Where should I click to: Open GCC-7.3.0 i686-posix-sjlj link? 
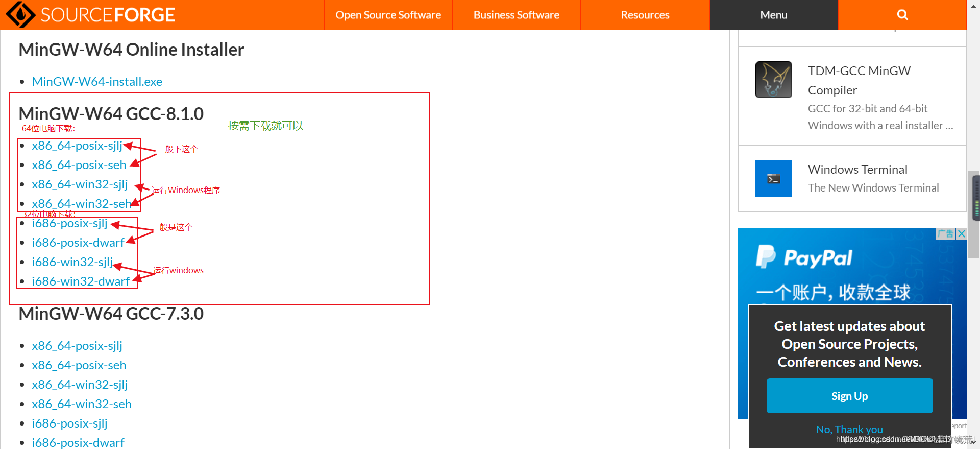[x=69, y=423]
